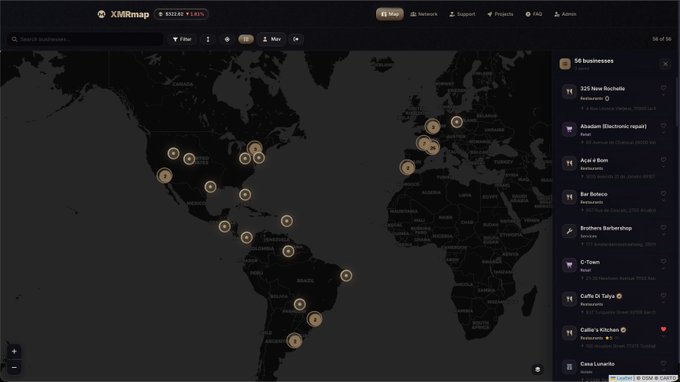The image size is (680, 382).
Task: Favorite Bar Boteco with heart
Action: [x=664, y=193]
